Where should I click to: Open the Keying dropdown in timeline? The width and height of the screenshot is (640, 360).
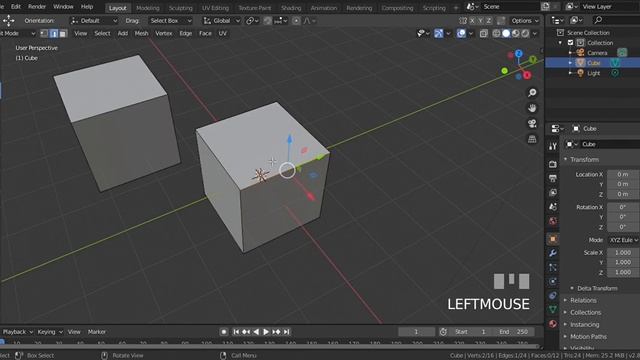point(50,332)
